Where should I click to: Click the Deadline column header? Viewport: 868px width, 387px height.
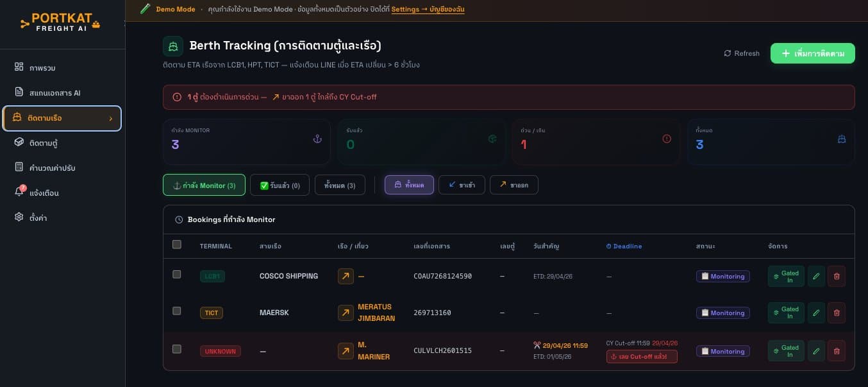click(624, 246)
